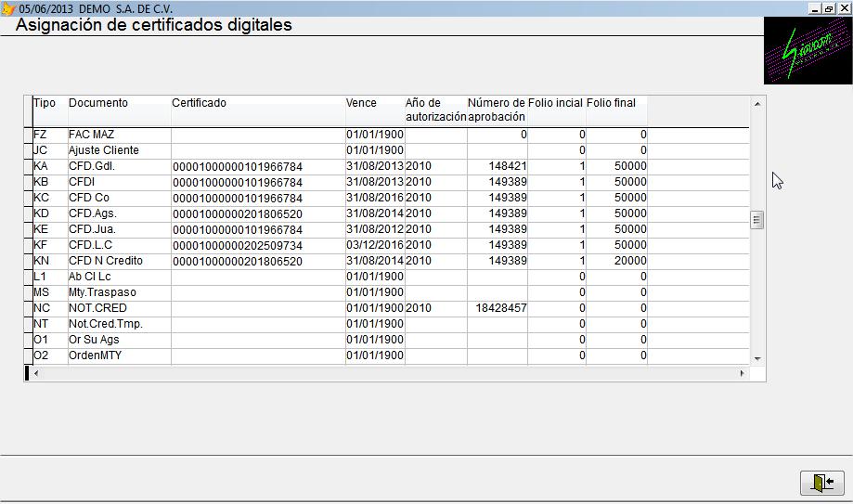Select the Or Su Ags document cell
This screenshot has width=853, height=504.
119,340
